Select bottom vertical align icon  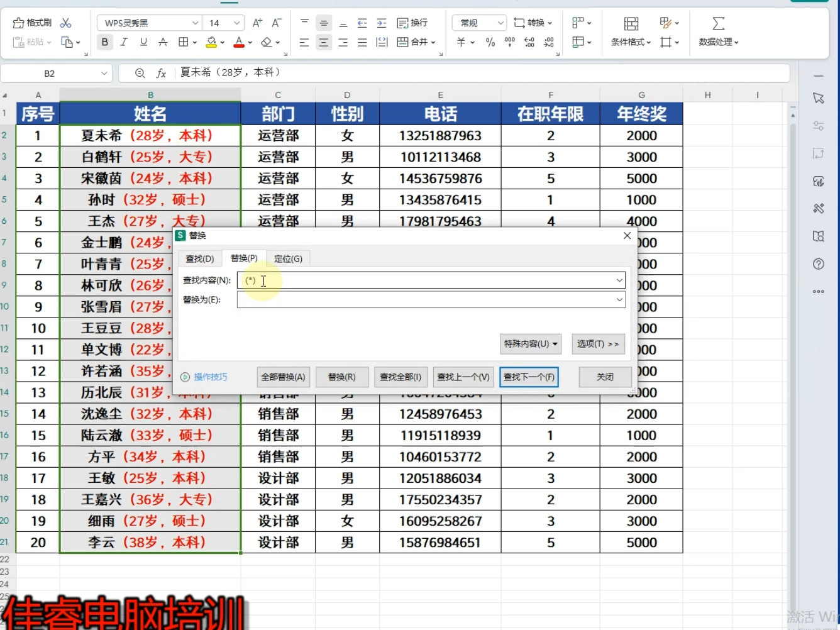[x=343, y=23]
